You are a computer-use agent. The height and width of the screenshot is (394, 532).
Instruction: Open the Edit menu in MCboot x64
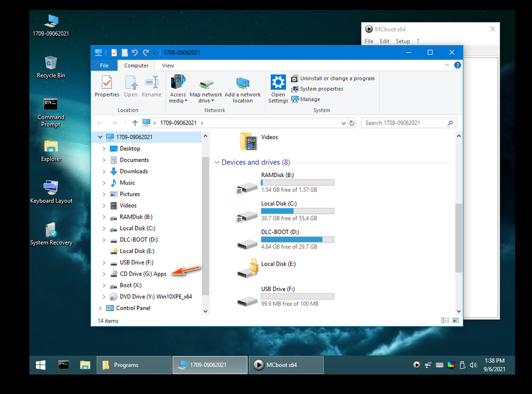(x=384, y=41)
